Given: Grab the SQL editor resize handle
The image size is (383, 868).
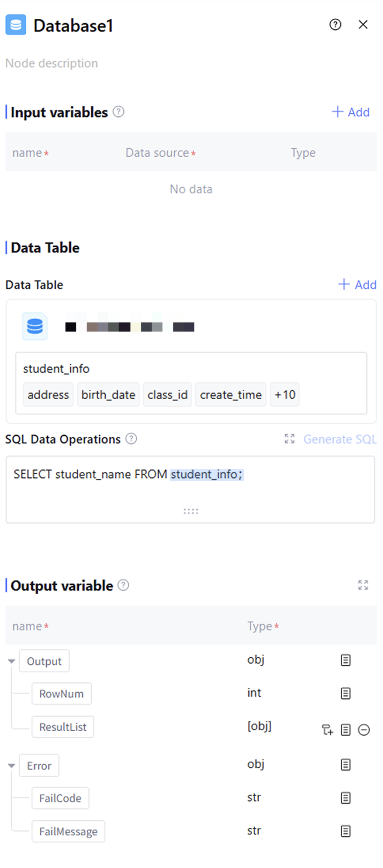Looking at the screenshot, I should click(191, 511).
